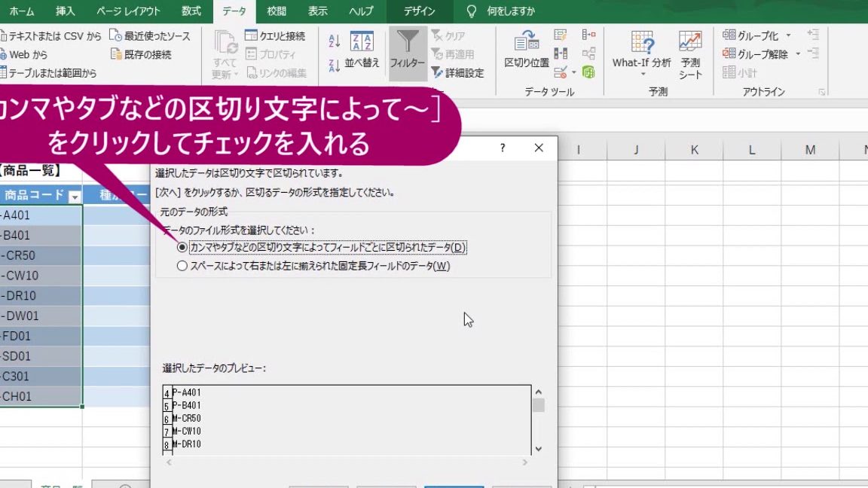Viewport: 868px width, 488px height.
Task: Switch to the 校閲 ribbon tab
Action: click(x=277, y=11)
